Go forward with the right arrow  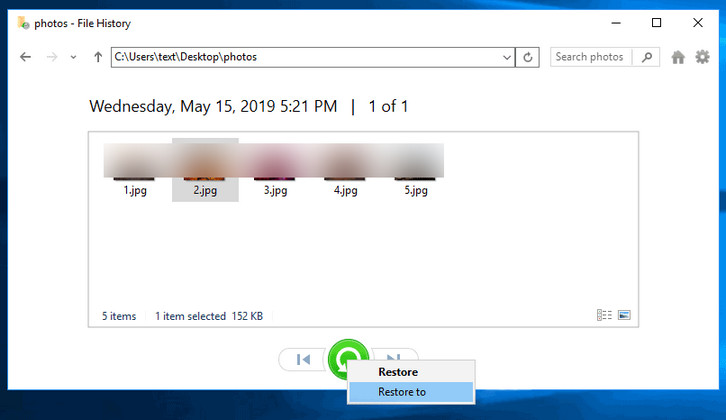point(52,57)
